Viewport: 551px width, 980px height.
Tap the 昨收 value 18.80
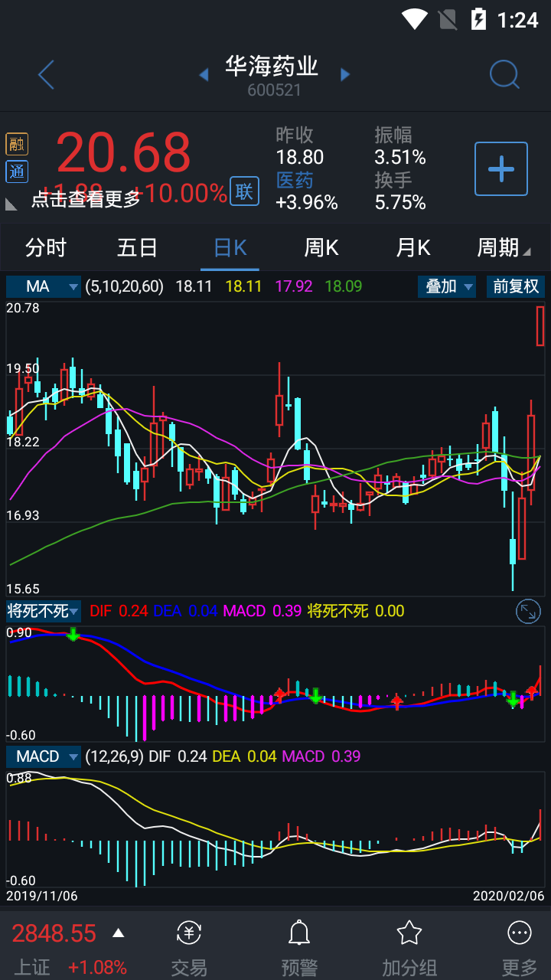[x=300, y=157]
